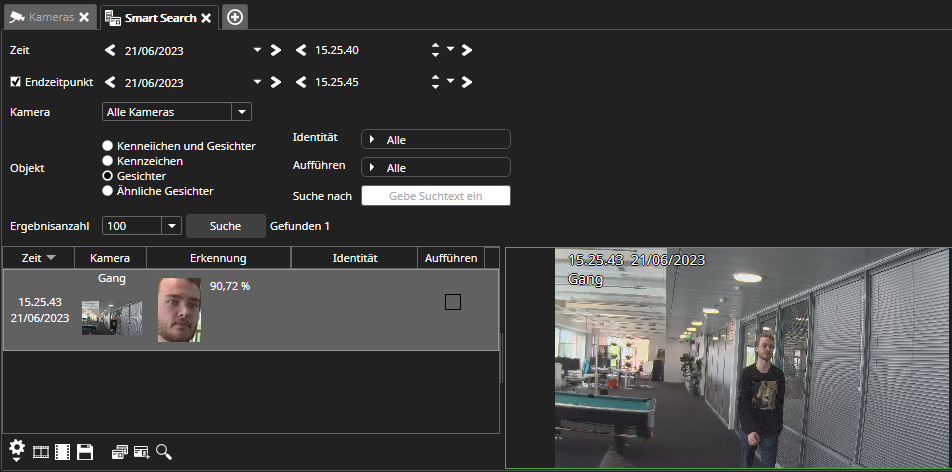952x472 pixels.
Task: Uncheck the Endzeitpunkt checkbox
Action: (15, 82)
